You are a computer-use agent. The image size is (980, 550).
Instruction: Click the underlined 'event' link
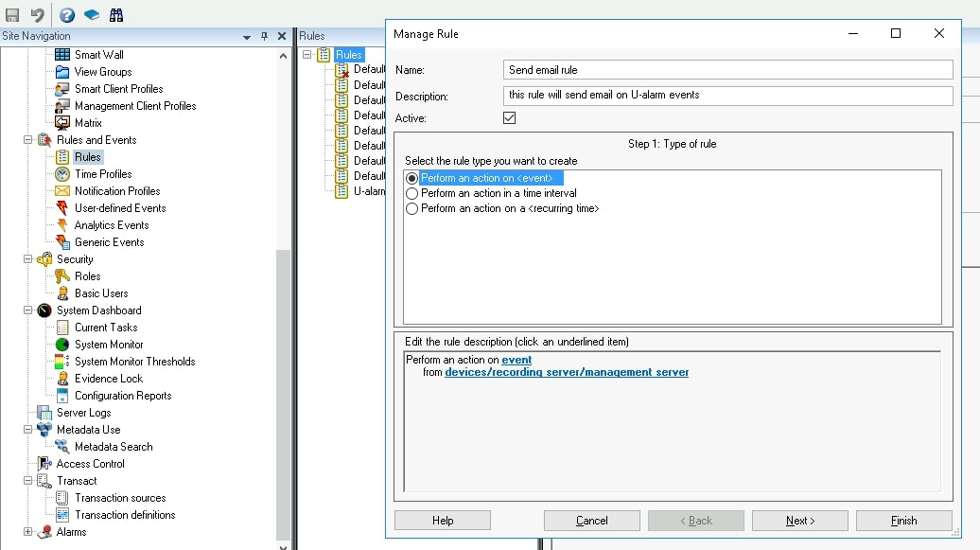516,360
